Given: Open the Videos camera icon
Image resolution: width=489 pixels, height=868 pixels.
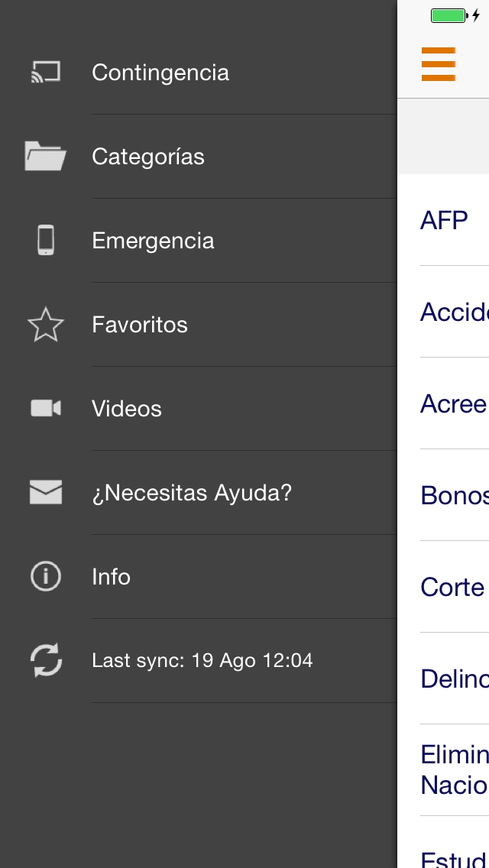Looking at the screenshot, I should pos(46,408).
